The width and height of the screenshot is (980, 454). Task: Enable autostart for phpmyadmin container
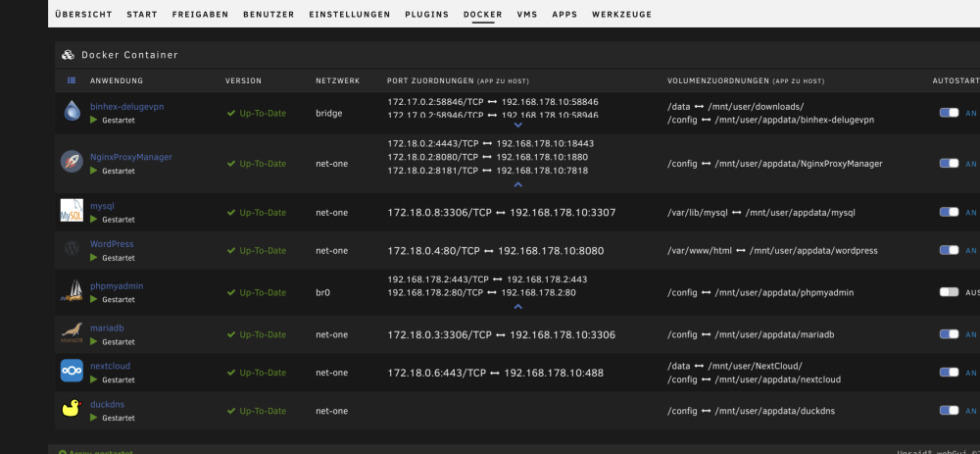949,292
